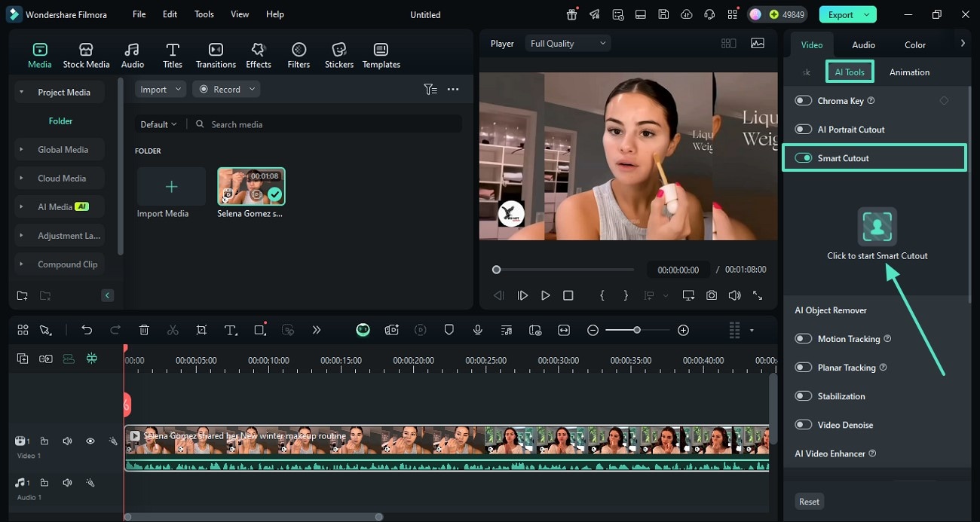Image resolution: width=980 pixels, height=522 pixels.
Task: Click the timeline horizontal scrollbar
Action: 253,517
